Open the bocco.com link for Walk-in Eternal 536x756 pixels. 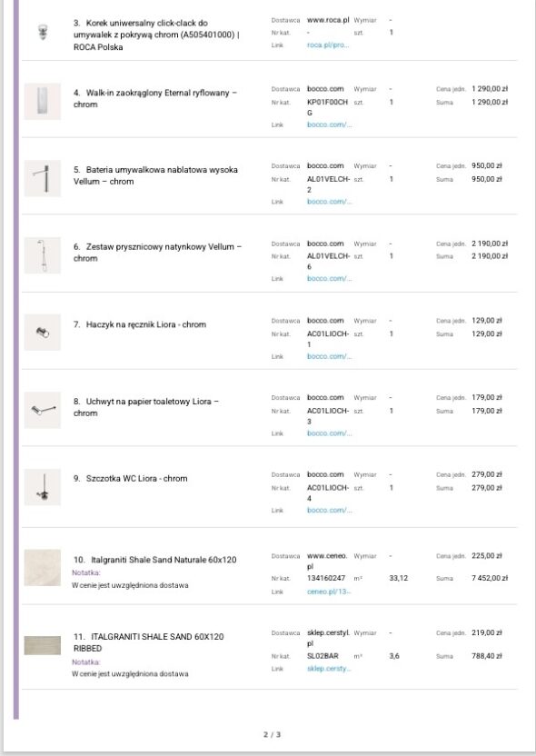click(x=329, y=124)
